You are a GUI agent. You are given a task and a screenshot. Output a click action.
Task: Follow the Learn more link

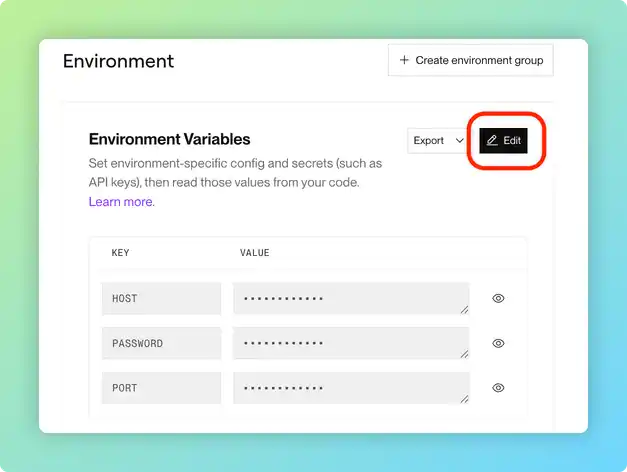(121, 202)
